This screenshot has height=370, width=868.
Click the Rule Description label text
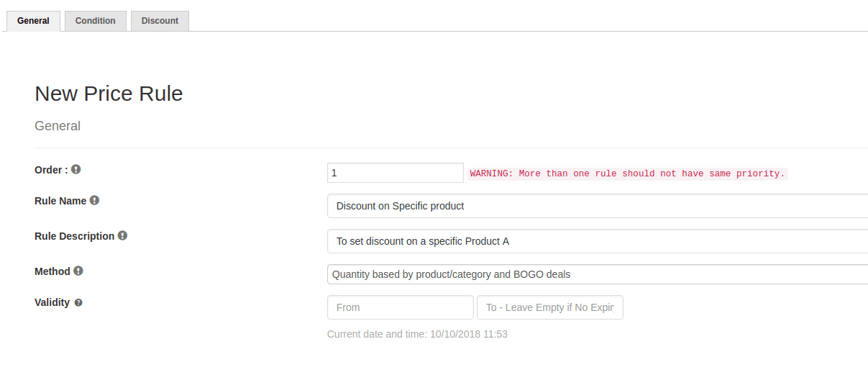74,236
